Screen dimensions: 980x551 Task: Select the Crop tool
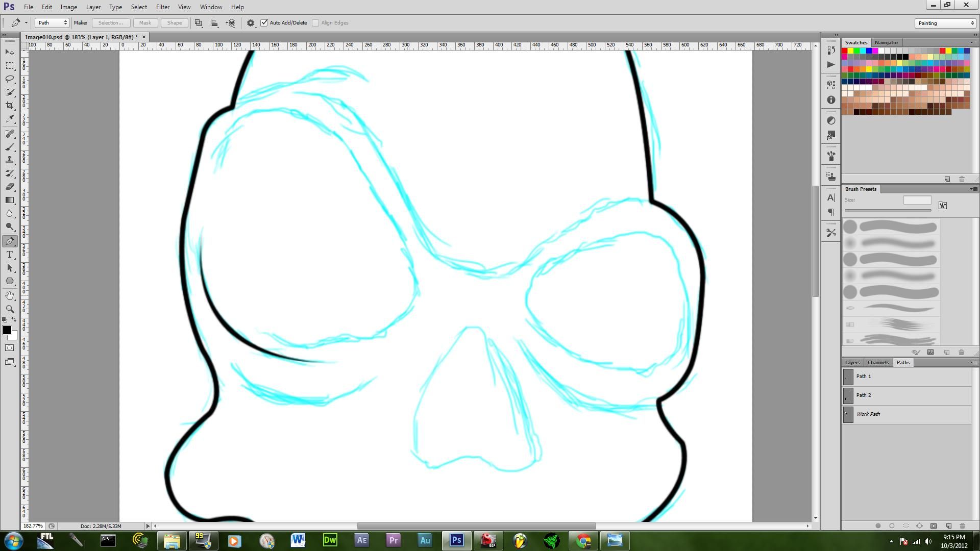pos(10,106)
